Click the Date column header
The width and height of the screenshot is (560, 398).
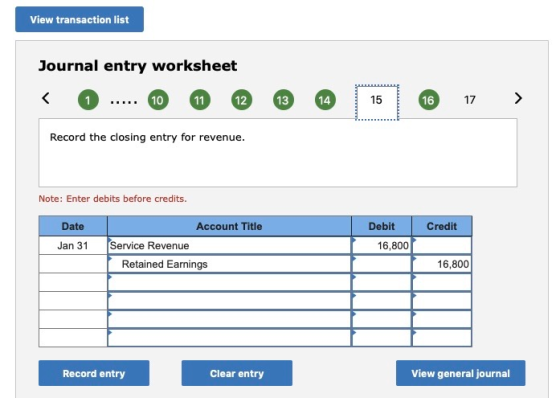pyautogui.click(x=73, y=226)
